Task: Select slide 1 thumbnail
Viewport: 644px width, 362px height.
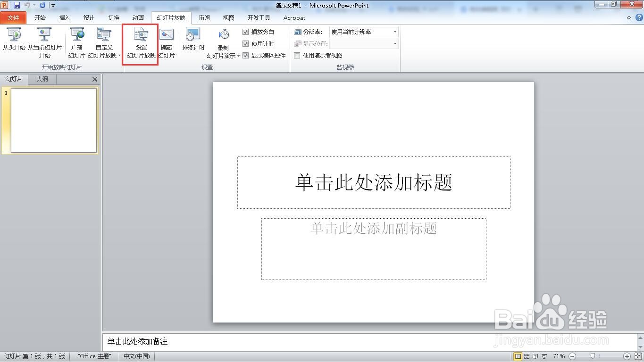Action: coord(54,121)
